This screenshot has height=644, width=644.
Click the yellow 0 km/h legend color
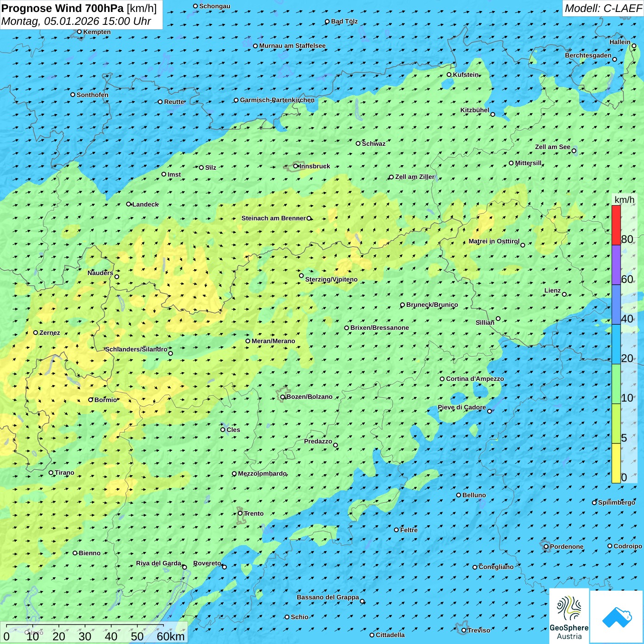coord(616,463)
